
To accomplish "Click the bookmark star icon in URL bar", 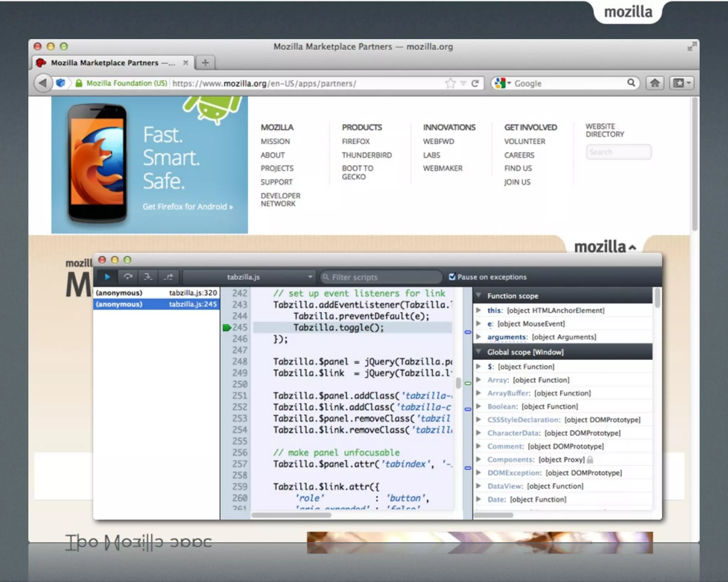I will coord(450,83).
